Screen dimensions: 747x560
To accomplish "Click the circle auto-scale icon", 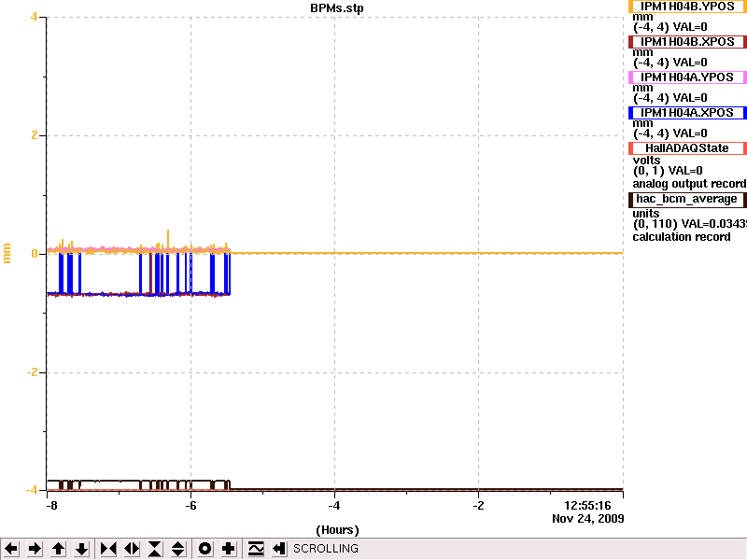I will 204,549.
